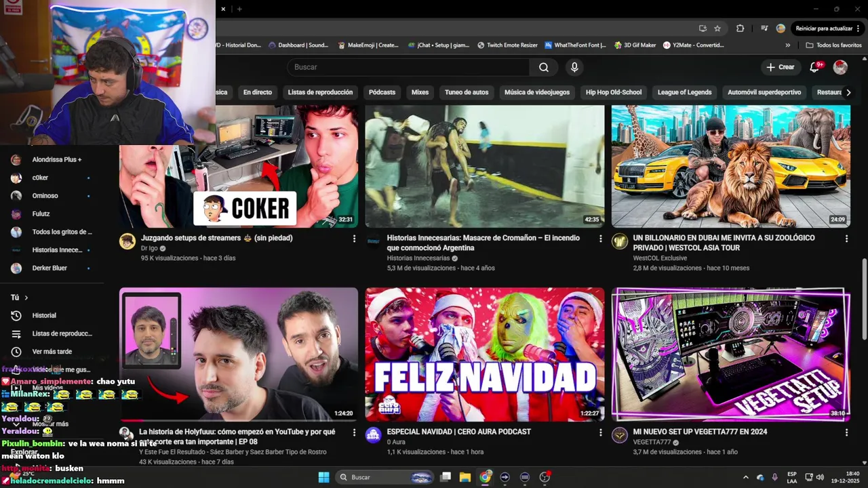Screen dimensions: 868x488
Task: Open options menu for WESTCOL ASIA TOUR video
Action: [846, 239]
